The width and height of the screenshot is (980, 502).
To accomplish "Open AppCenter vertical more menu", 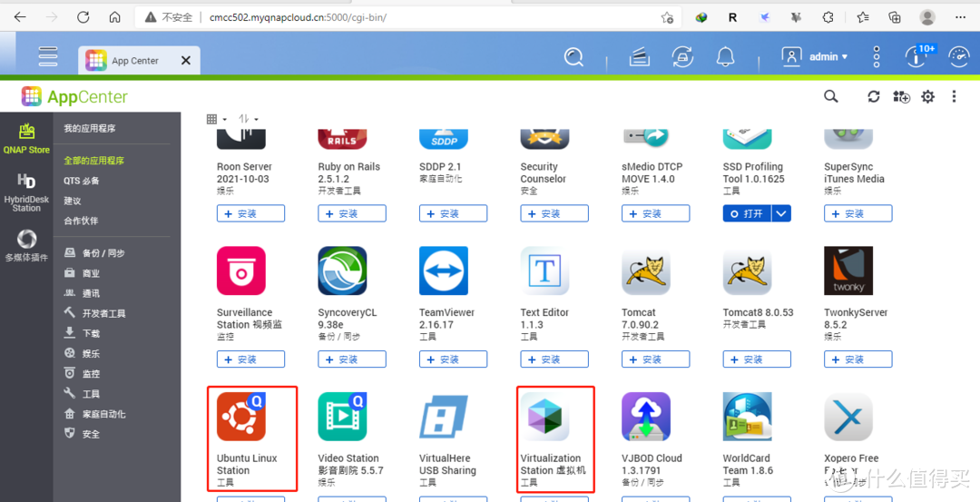I will 954,96.
